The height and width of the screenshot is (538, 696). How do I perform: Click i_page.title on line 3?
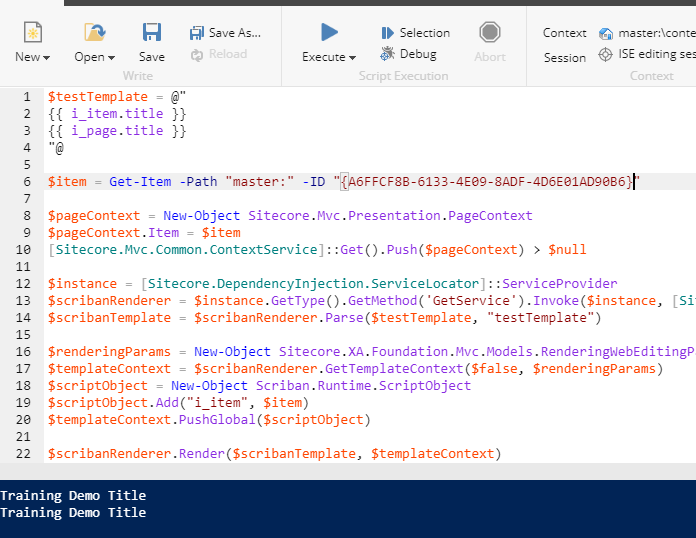(117, 131)
